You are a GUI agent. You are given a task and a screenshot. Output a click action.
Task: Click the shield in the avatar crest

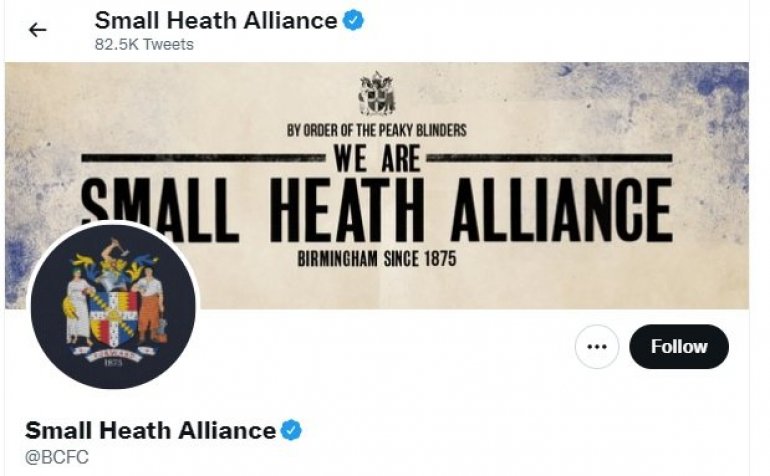tap(114, 318)
